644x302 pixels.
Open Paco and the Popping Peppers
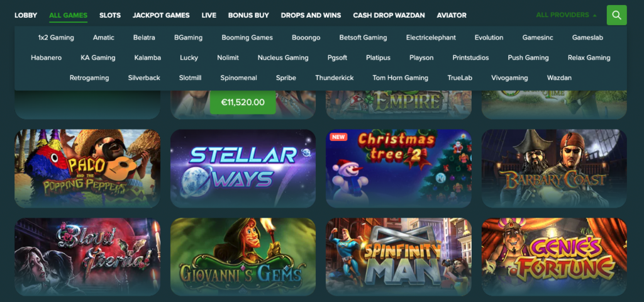(87, 169)
